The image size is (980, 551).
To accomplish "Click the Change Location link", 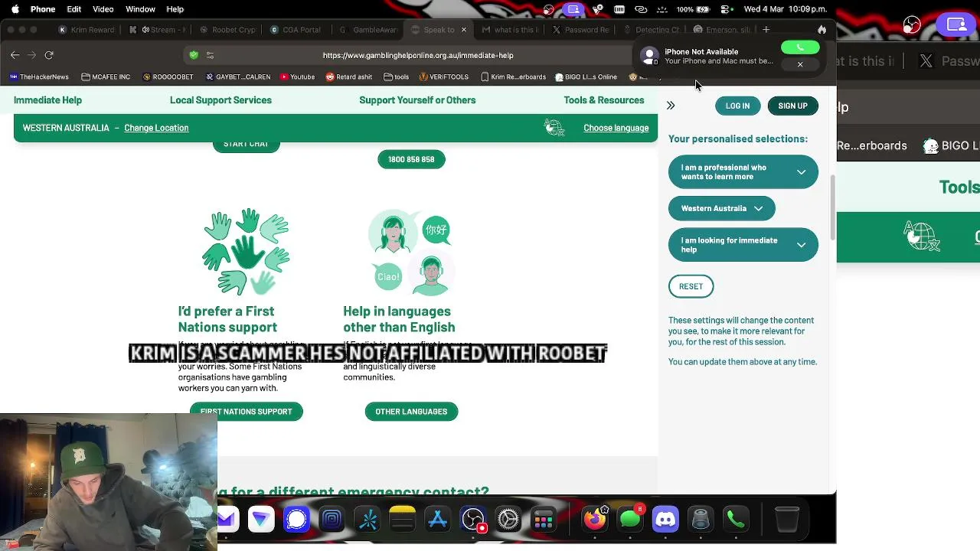I will tap(156, 128).
